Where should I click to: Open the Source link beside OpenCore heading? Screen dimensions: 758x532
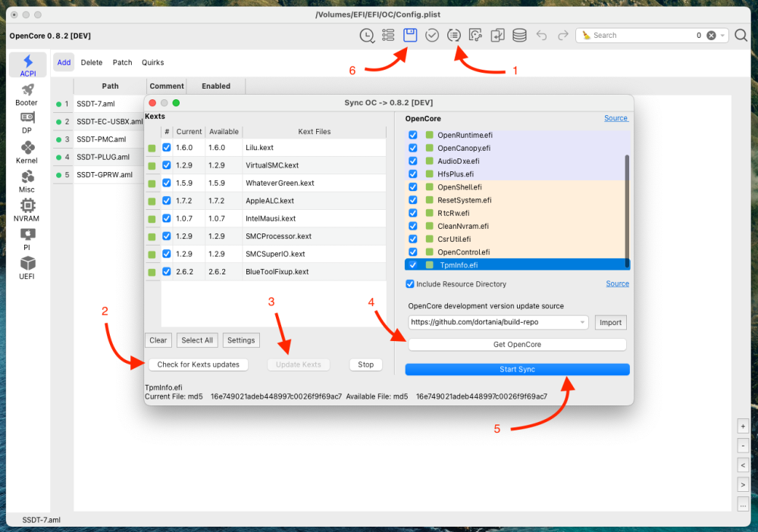[x=615, y=118]
